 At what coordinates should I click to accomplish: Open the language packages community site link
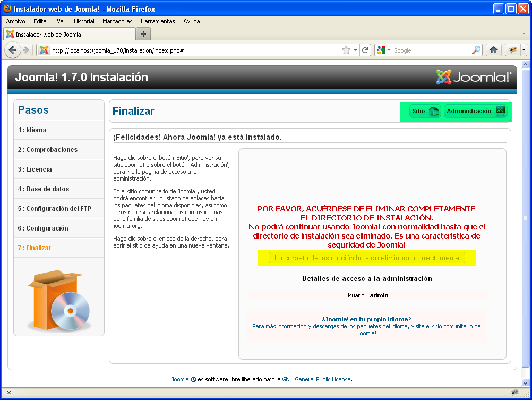366,330
